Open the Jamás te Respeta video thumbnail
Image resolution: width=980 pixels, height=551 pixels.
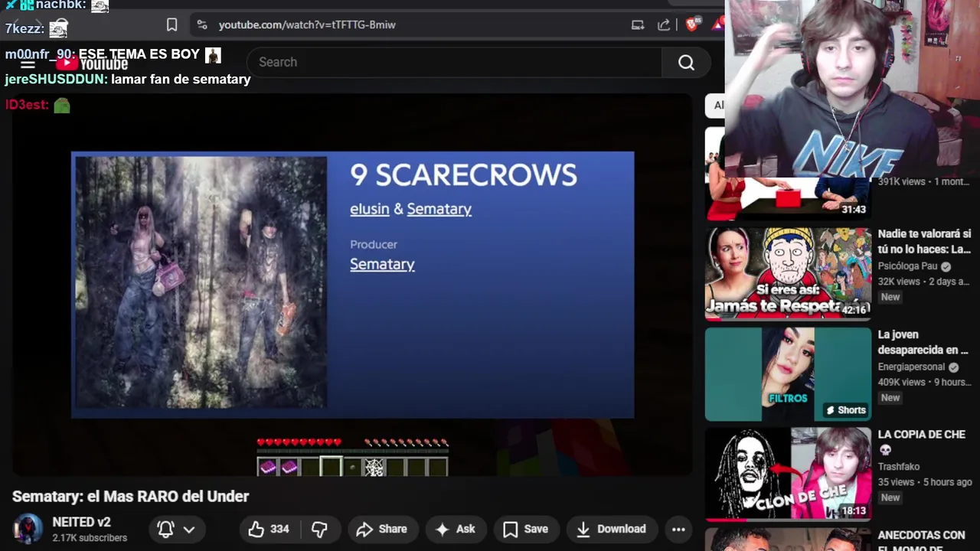(788, 273)
